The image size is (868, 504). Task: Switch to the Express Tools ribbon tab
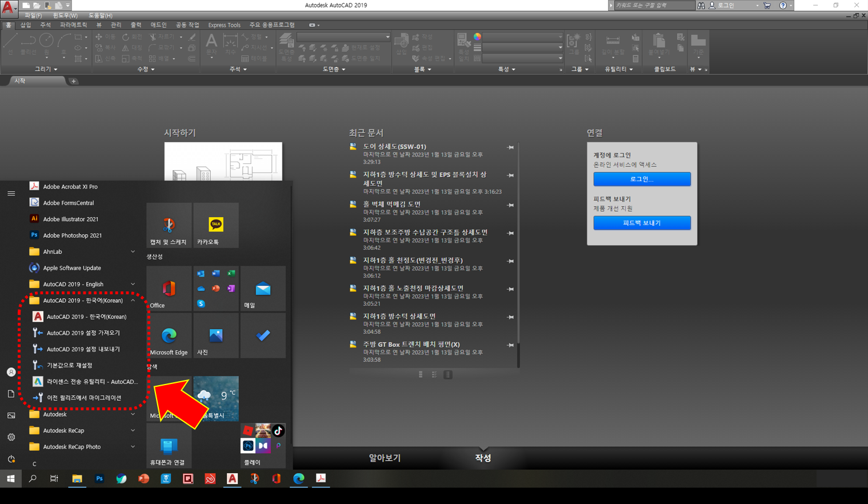click(x=224, y=25)
